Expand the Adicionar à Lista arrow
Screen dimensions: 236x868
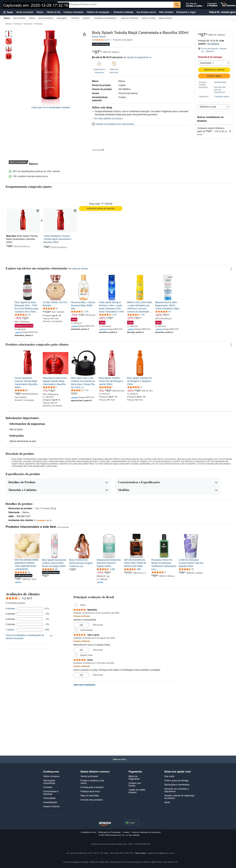point(228,106)
